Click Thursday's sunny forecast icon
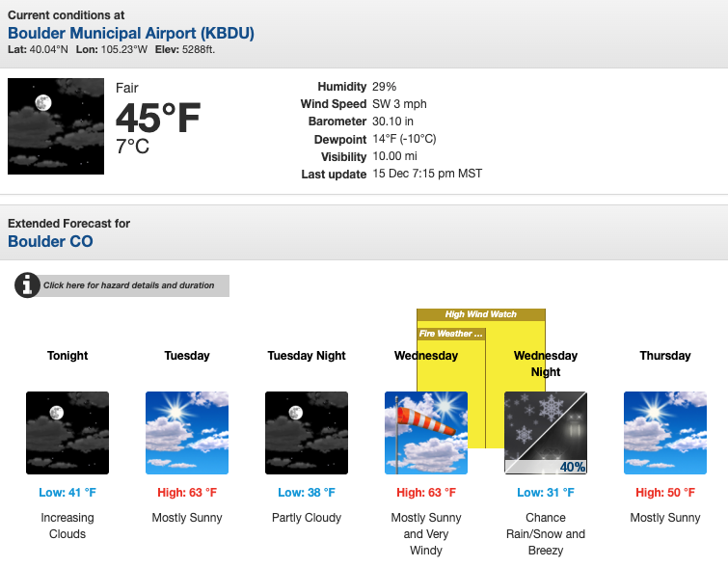 click(665, 432)
